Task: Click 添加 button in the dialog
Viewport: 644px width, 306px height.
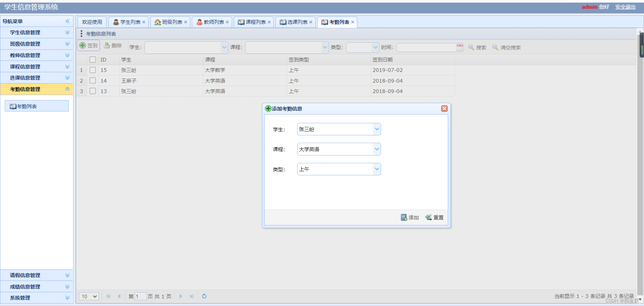Action: pyautogui.click(x=410, y=218)
